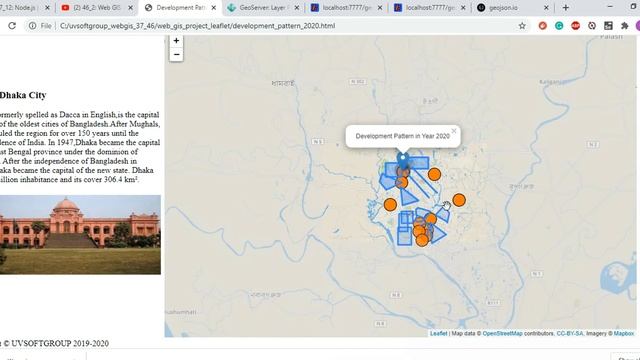640x360 pixels.
Task: Zoom in on the Leaflet map
Action: pos(176,41)
